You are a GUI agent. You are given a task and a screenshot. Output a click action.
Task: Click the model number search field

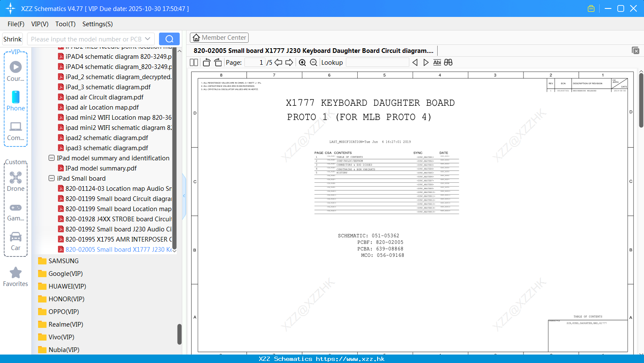pyautogui.click(x=86, y=39)
